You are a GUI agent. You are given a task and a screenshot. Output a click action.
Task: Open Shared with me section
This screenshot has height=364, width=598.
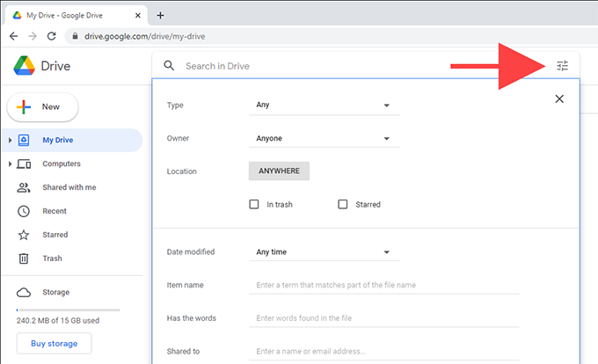click(x=69, y=187)
